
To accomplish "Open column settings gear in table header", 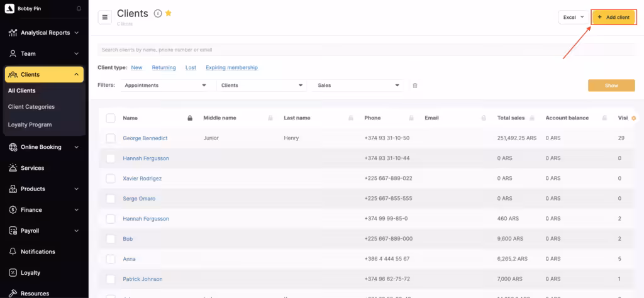I will tap(633, 118).
